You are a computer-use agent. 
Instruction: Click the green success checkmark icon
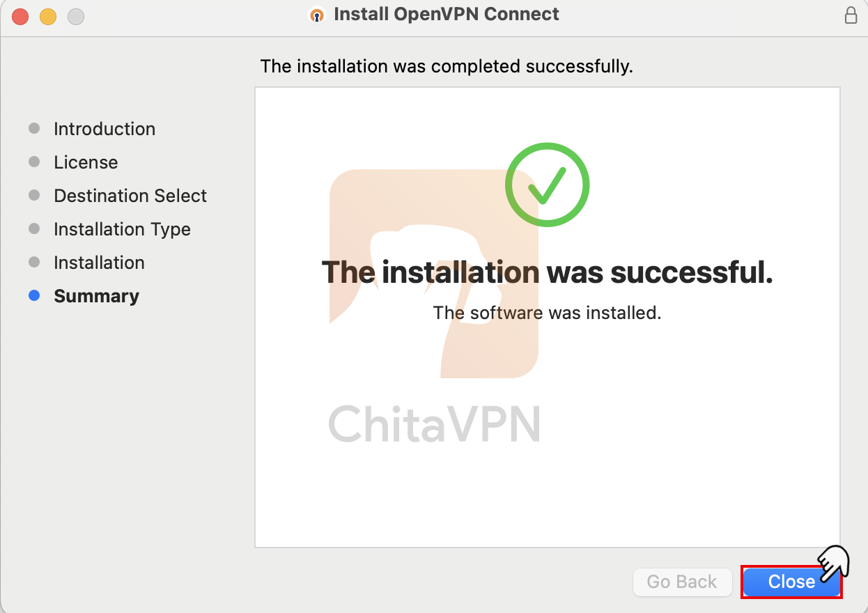tap(547, 185)
